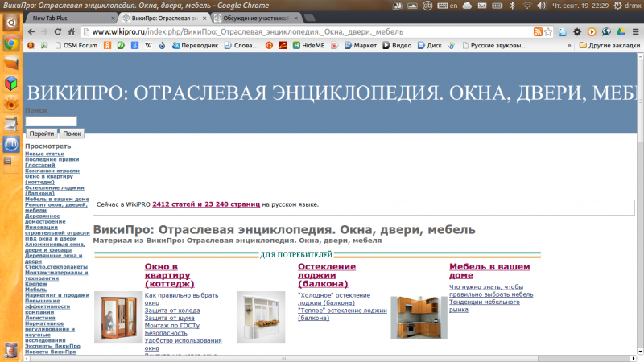This screenshot has width=644, height=362.
Task: Open the keyboard layout en indicator
Action: (448, 6)
